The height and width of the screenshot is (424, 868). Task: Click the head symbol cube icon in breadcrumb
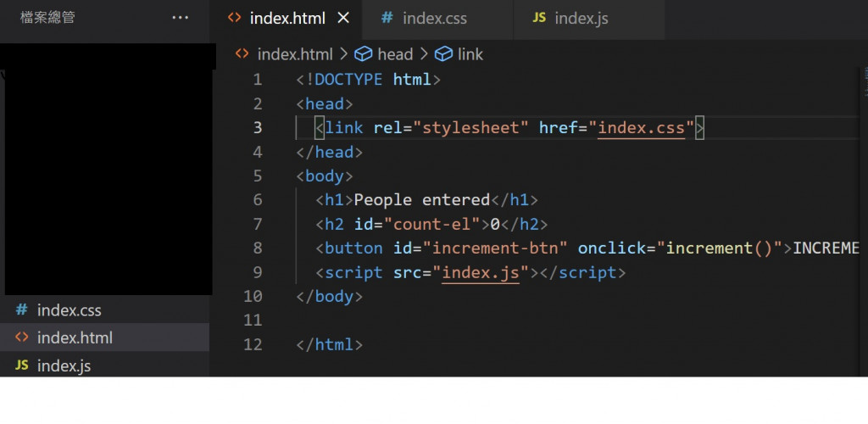click(364, 54)
